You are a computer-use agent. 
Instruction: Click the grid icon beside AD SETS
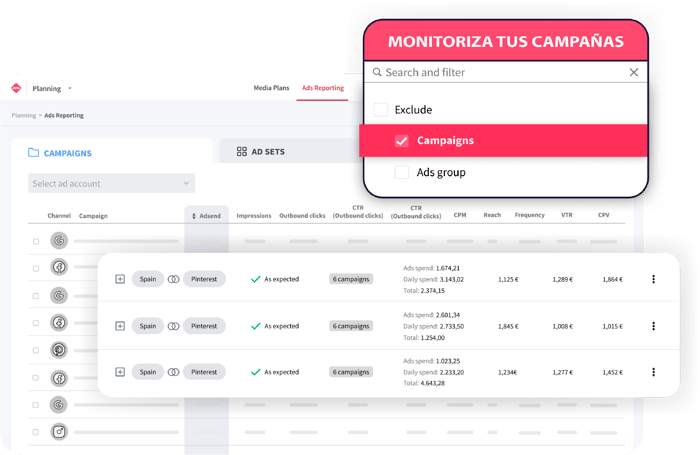point(242,152)
